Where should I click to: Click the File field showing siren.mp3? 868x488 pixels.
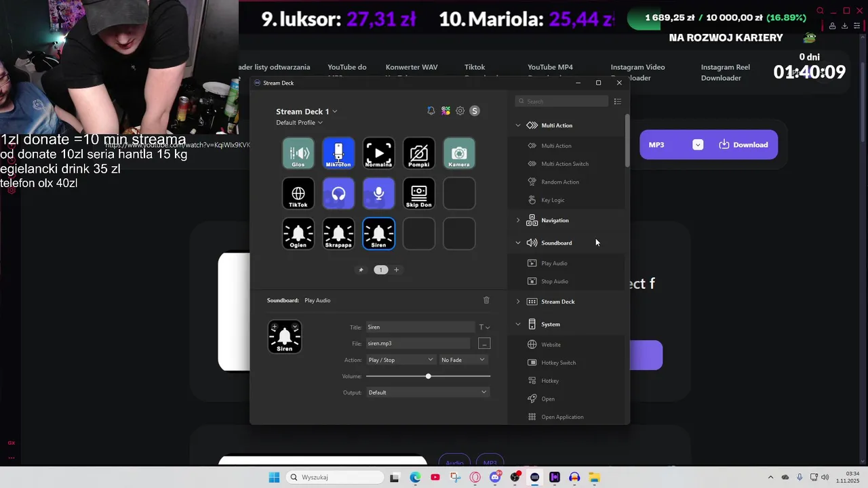coord(418,344)
